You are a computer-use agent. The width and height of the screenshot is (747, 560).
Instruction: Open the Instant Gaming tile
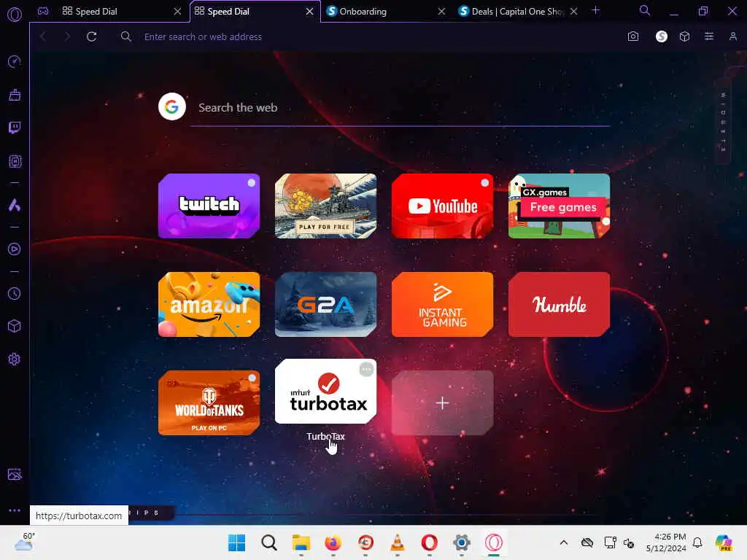(443, 304)
